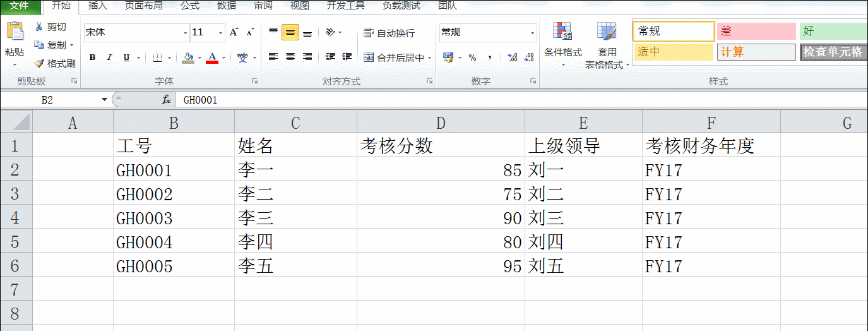Apply the 差 (Bad) cell style
The height and width of the screenshot is (331, 868).
756,31
